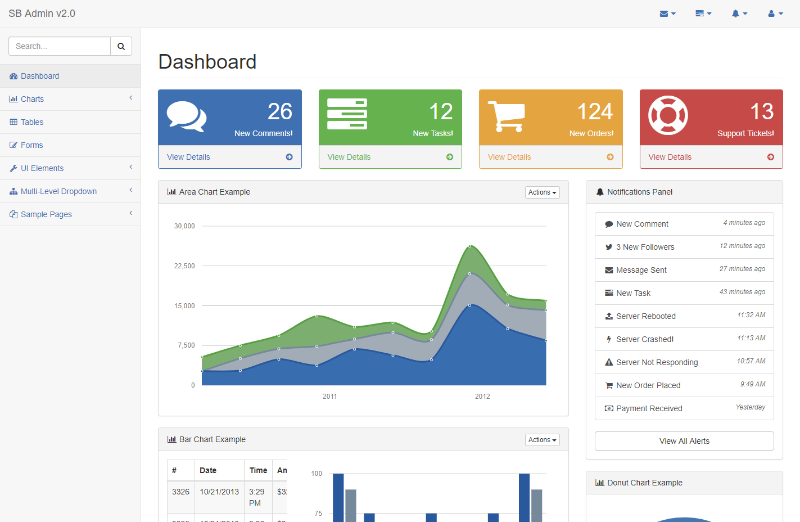Open the user profile dropdown in navbar
The width and height of the screenshot is (800, 522).
coord(775,14)
